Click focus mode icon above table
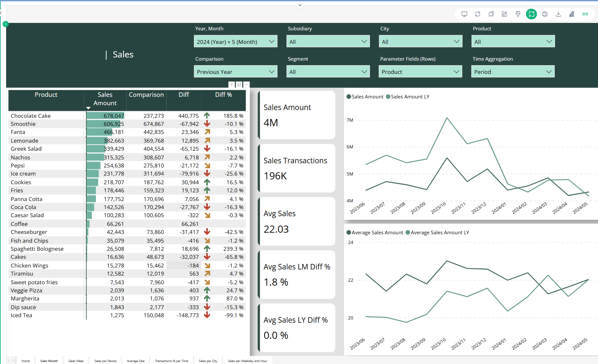 pyautogui.click(x=239, y=85)
